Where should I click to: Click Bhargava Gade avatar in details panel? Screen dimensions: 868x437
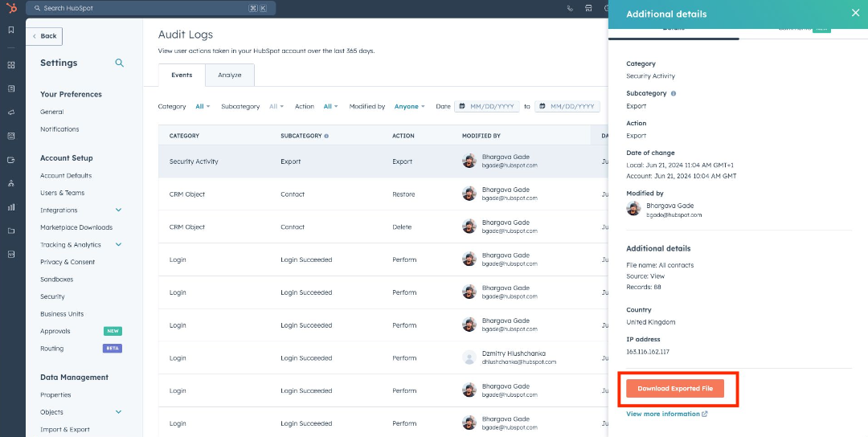click(x=633, y=209)
